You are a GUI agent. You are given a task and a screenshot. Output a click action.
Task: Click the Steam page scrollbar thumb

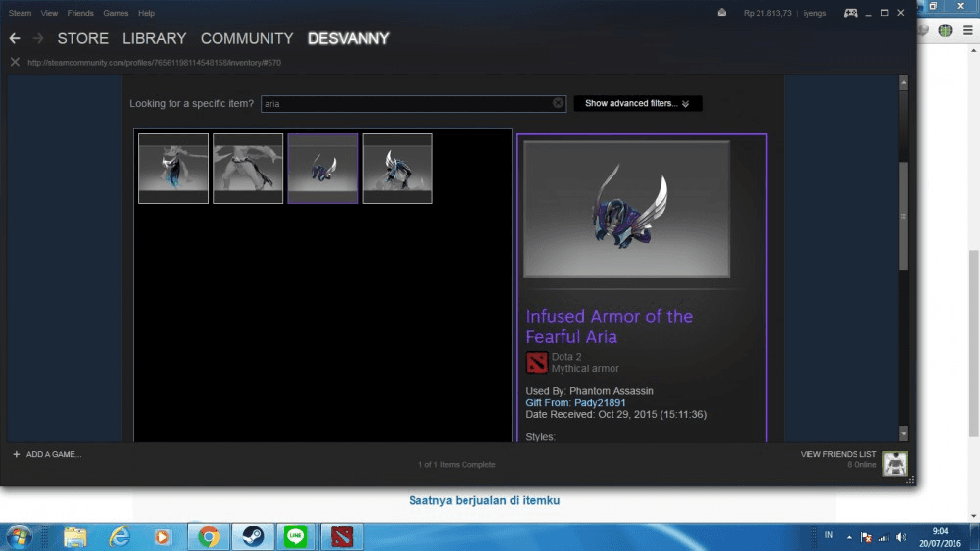904,216
